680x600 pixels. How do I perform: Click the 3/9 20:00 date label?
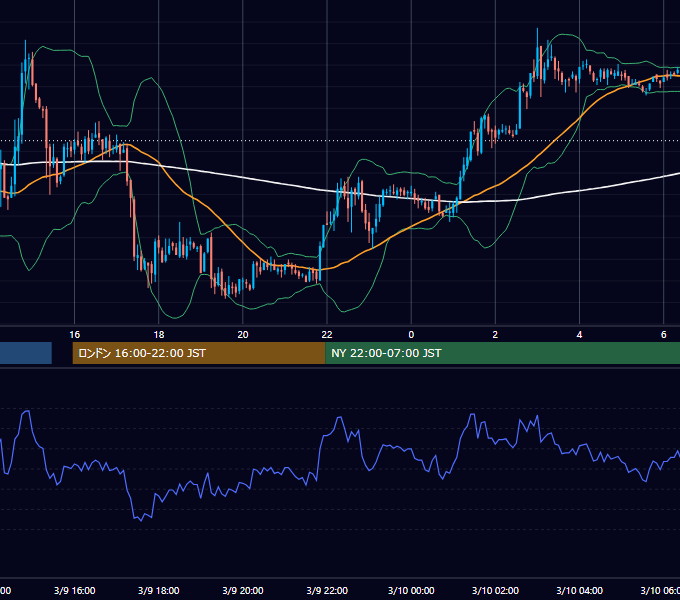click(243, 590)
